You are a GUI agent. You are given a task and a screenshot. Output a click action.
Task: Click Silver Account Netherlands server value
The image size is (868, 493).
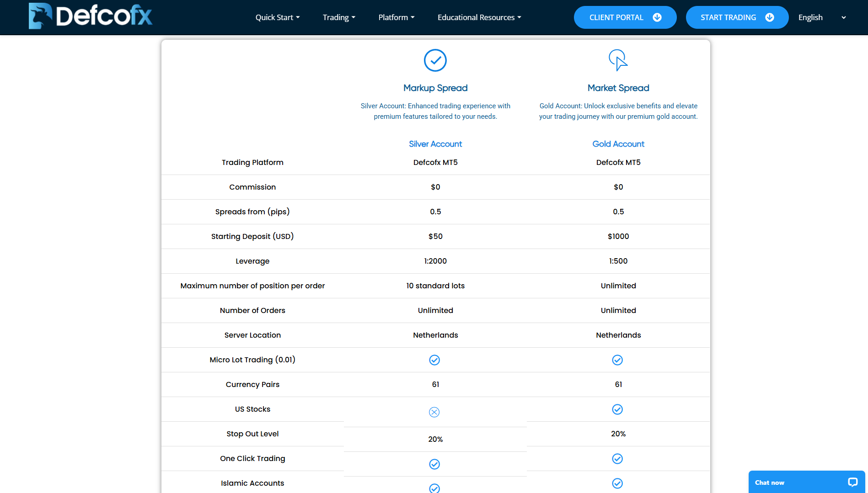(435, 335)
